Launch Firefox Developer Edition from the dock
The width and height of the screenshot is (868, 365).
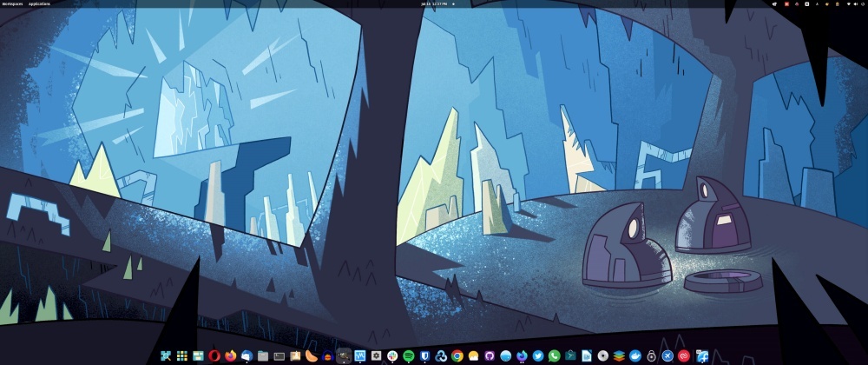[522, 355]
